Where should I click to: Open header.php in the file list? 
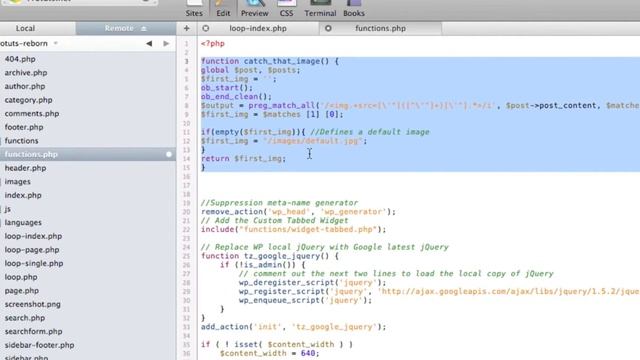point(25,168)
